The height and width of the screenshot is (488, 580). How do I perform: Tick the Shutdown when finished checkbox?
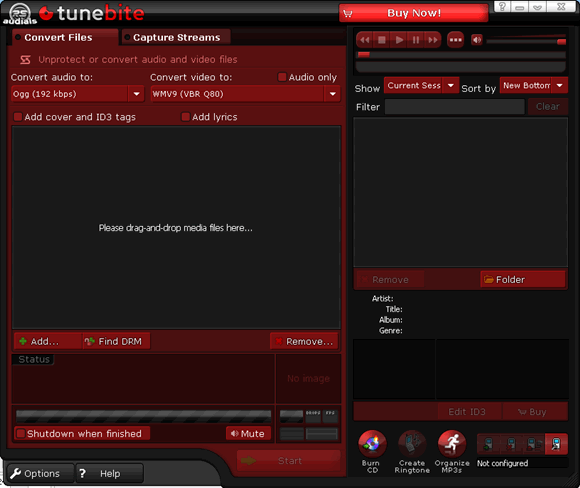(21, 433)
